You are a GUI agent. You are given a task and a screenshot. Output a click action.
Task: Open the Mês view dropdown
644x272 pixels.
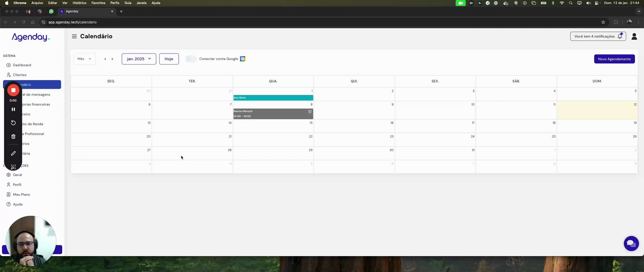coord(85,59)
